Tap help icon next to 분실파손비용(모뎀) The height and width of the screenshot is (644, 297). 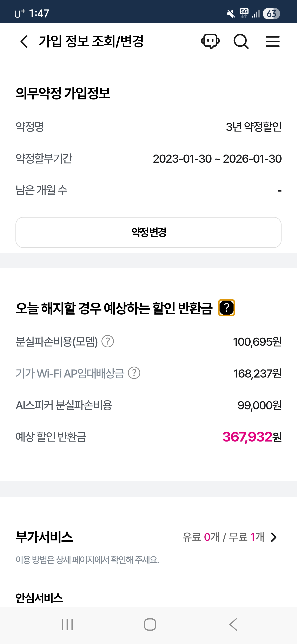108,341
